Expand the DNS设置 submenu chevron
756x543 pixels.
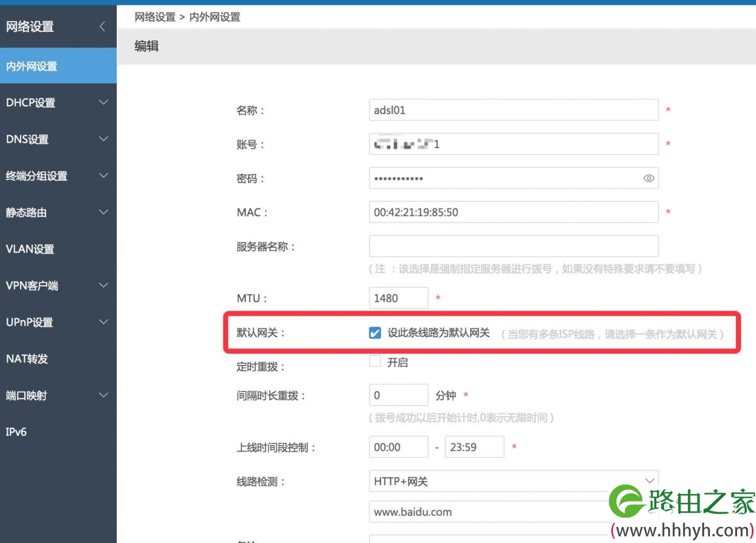[x=103, y=139]
